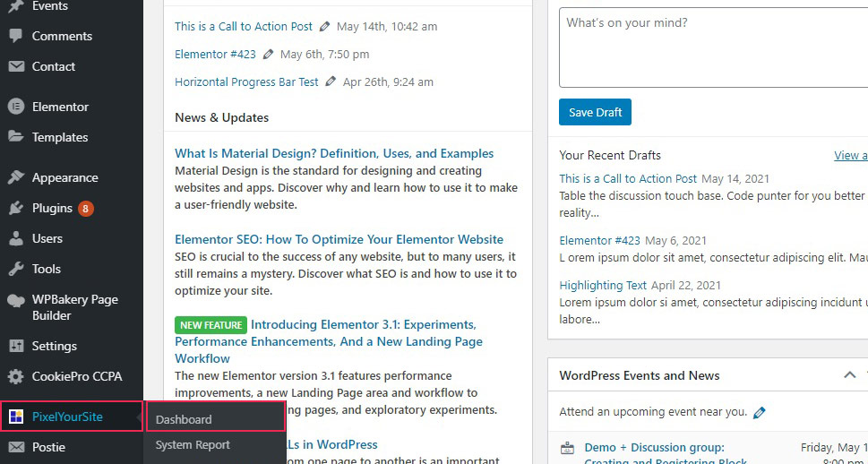Image resolution: width=868 pixels, height=464 pixels.
Task: Click the Settings sliders icon
Action: click(16, 346)
